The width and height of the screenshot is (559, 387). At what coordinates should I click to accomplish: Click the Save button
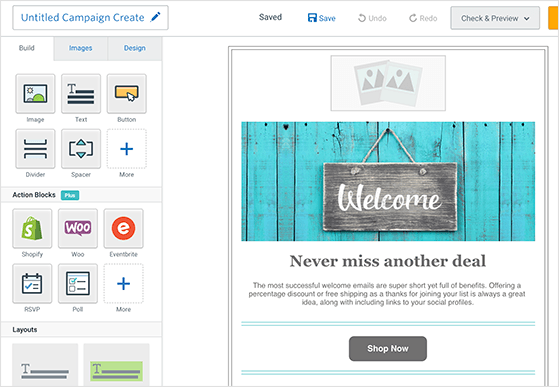coord(322,18)
